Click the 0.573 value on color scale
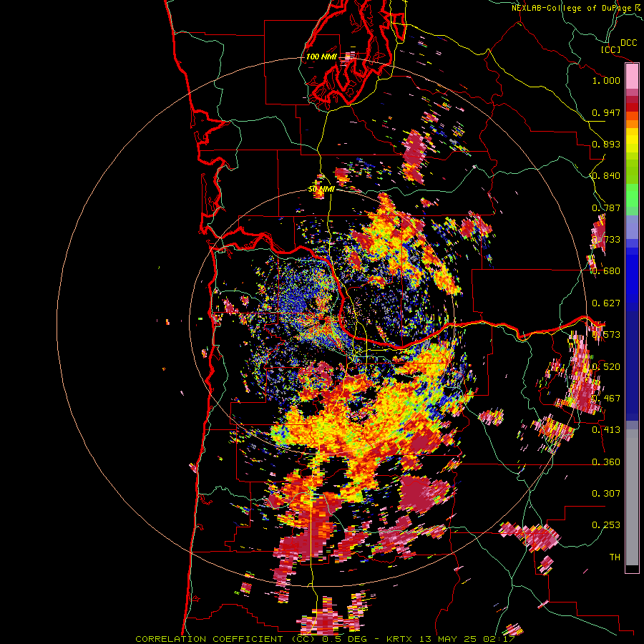644x644 pixels. 606,335
